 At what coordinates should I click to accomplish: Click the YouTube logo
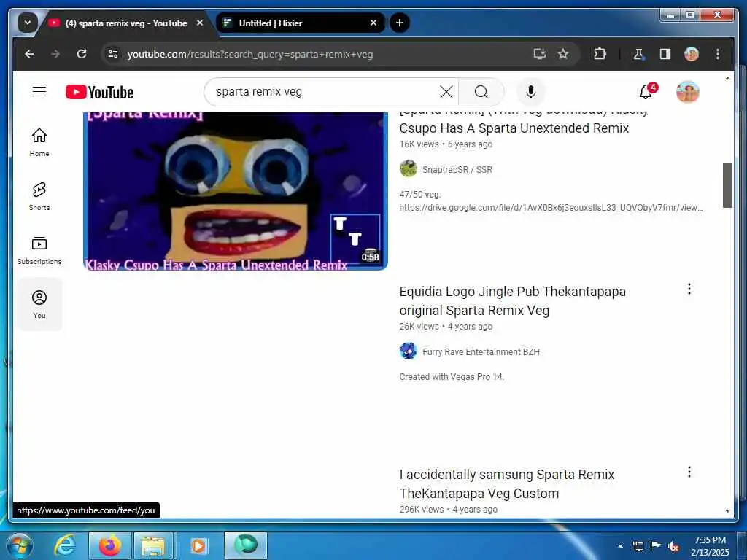coord(99,92)
